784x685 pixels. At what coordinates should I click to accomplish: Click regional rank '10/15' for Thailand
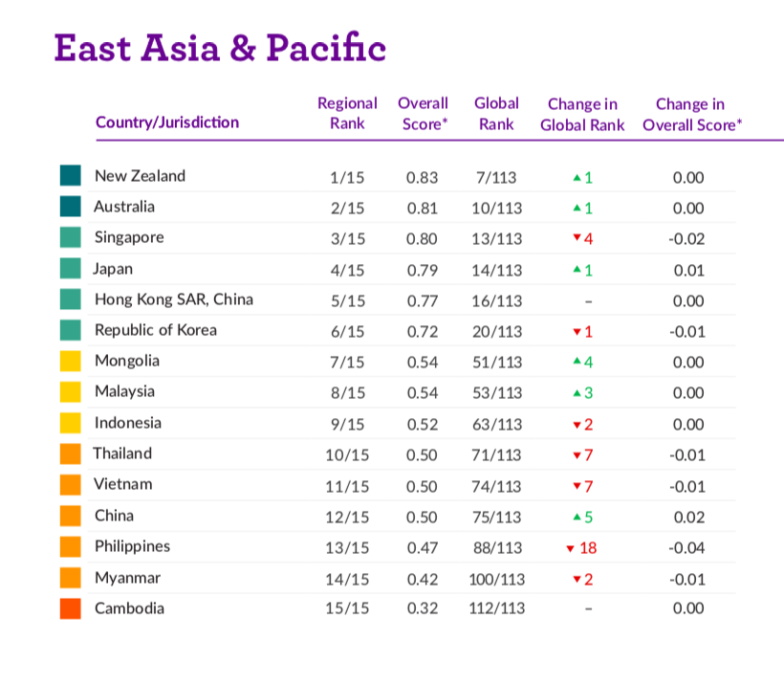click(347, 455)
